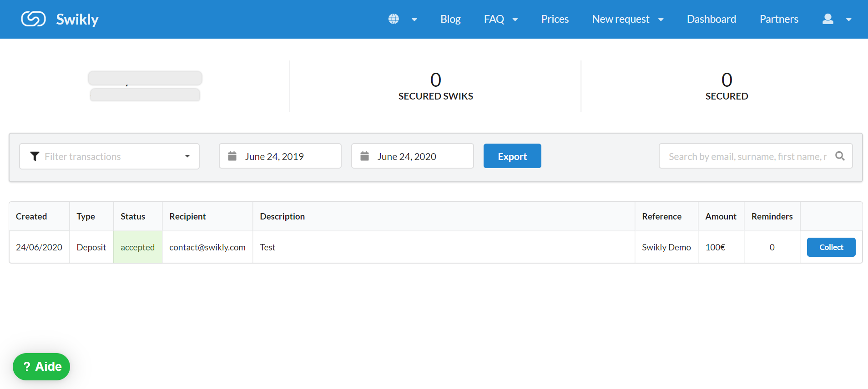
Task: Open the Aide help widget
Action: (x=41, y=366)
